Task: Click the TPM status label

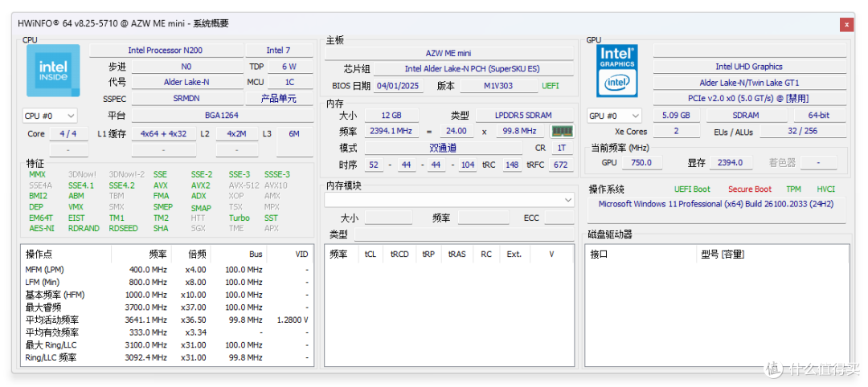Action: (x=793, y=189)
